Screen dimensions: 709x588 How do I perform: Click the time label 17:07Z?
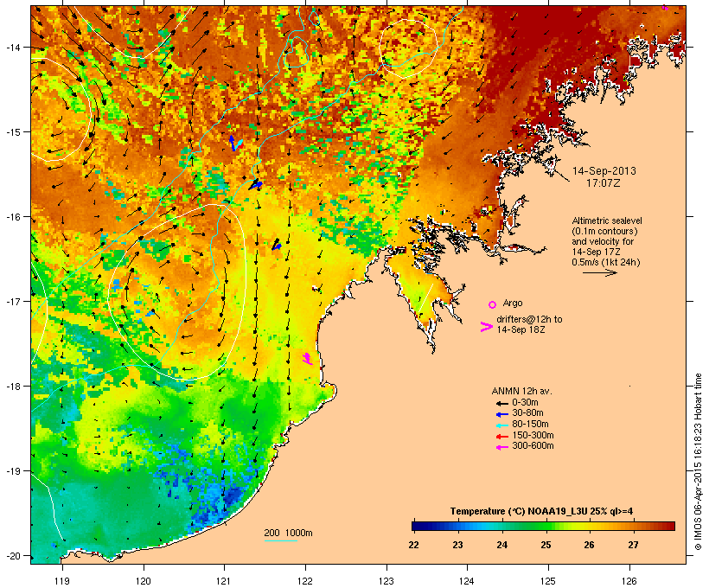point(604,183)
